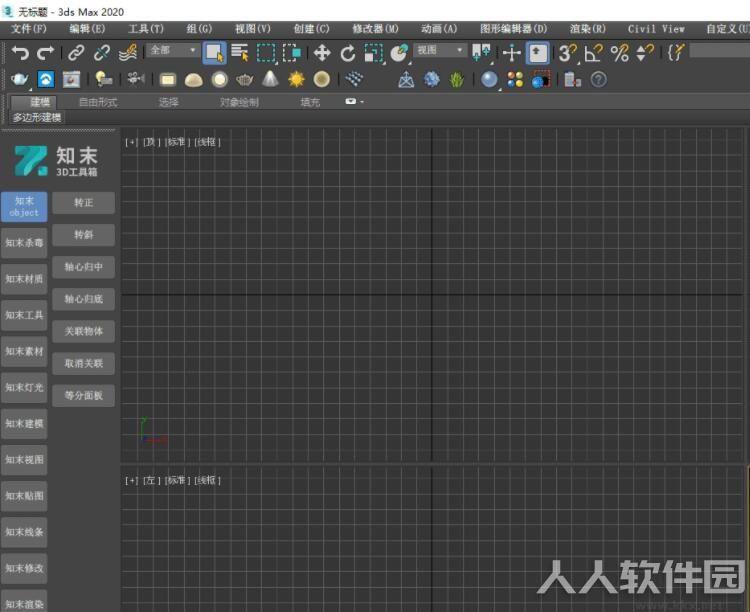The height and width of the screenshot is (612, 750).
Task: Click the named selection sets input field
Action: [719, 51]
